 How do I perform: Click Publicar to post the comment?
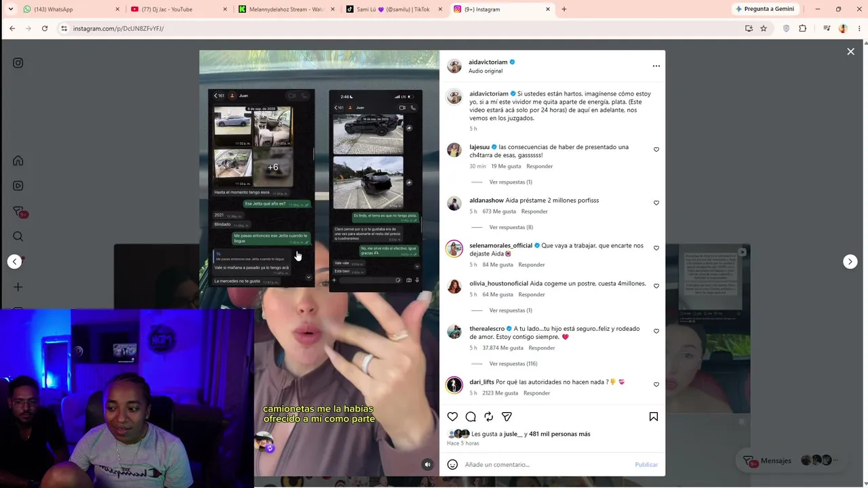(646, 464)
